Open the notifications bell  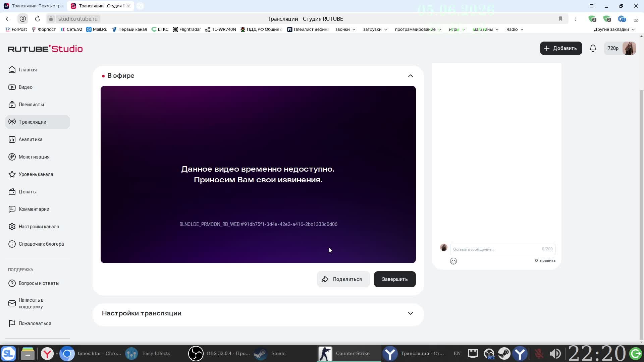[x=593, y=48]
